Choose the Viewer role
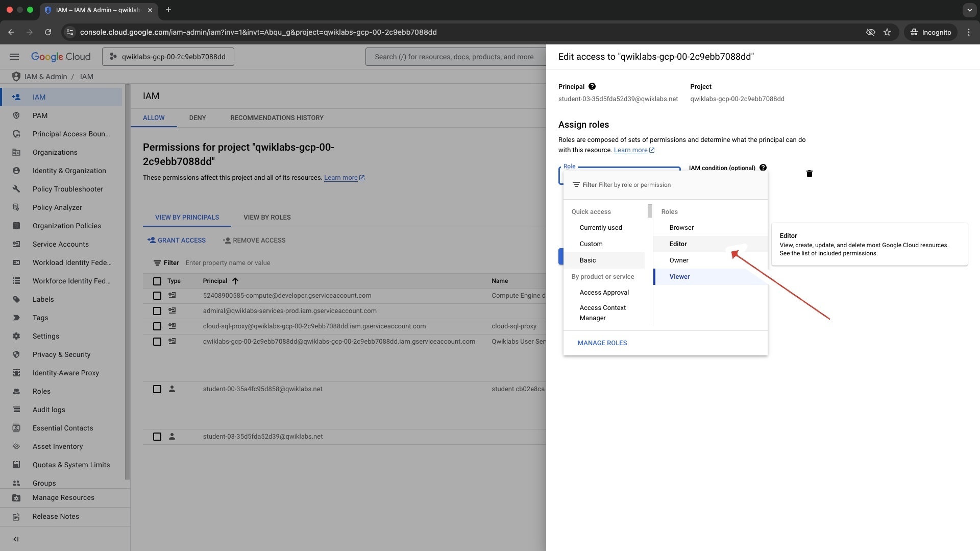Screen dimensions: 980x551 pos(710,277)
